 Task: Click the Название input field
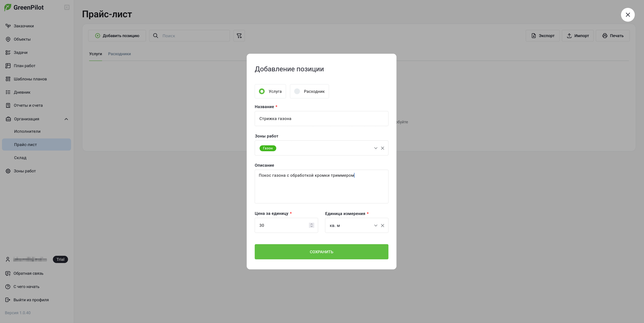[322, 119]
